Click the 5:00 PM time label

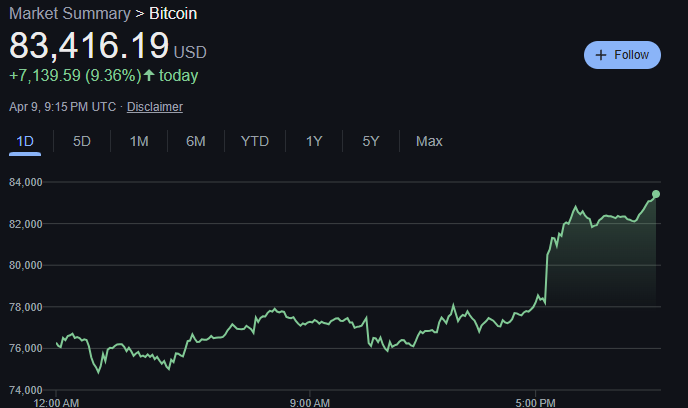click(x=535, y=403)
